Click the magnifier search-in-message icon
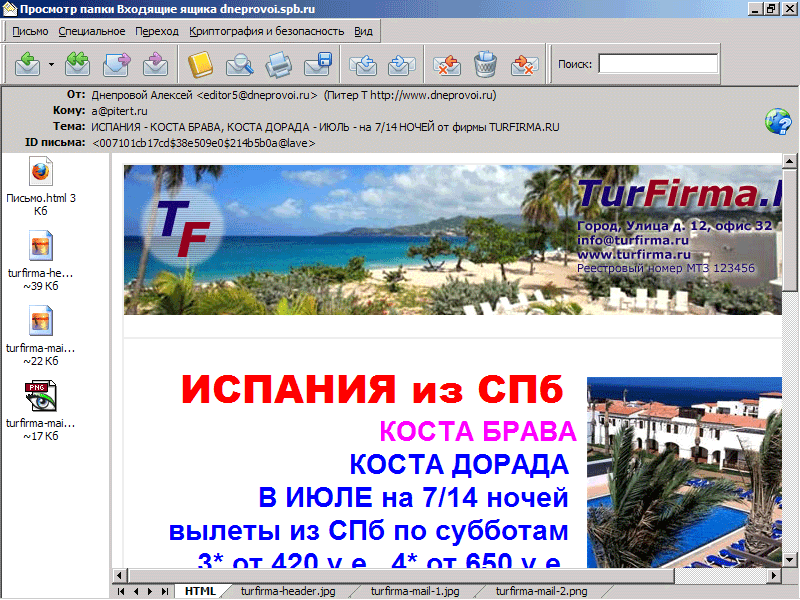Screen dimensions: 800x600 (239, 65)
